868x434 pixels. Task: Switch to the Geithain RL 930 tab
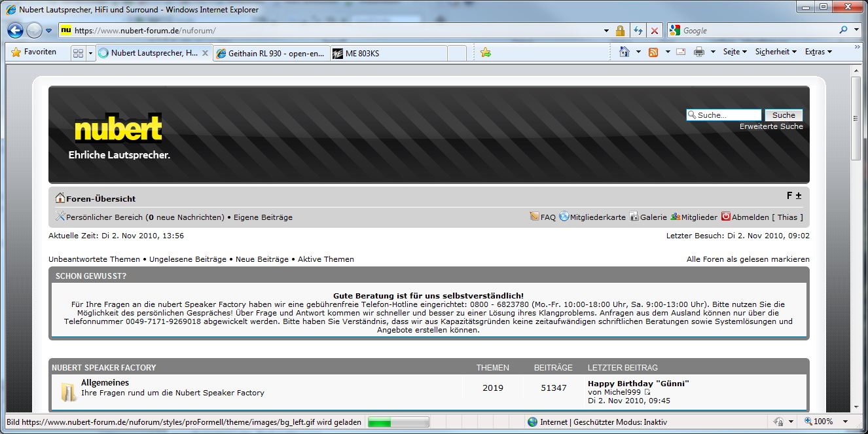(271, 54)
